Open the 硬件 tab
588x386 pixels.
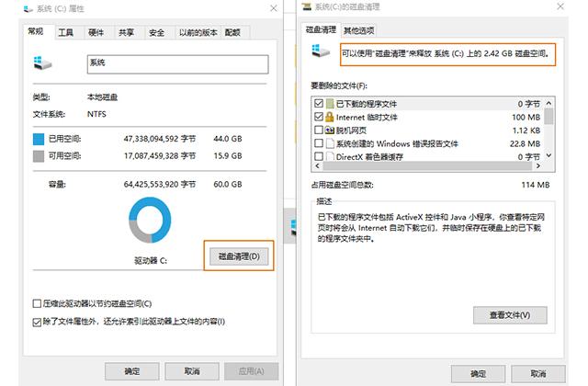coord(96,33)
